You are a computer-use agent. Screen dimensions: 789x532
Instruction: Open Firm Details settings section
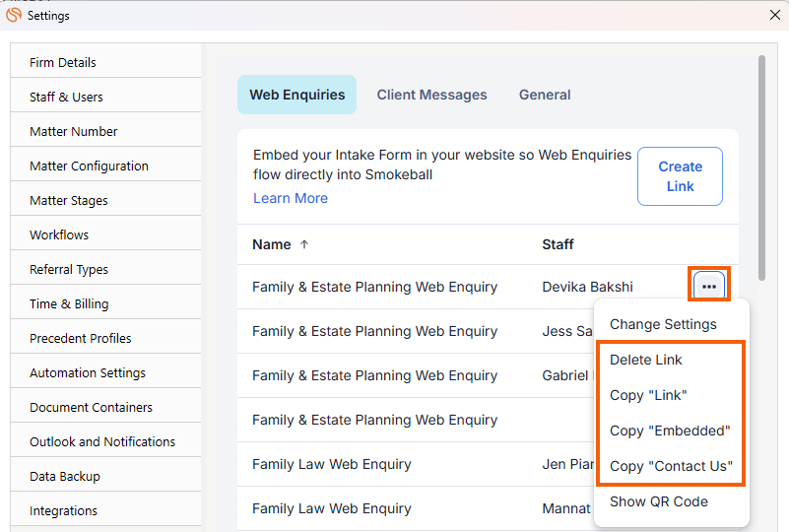pos(63,62)
